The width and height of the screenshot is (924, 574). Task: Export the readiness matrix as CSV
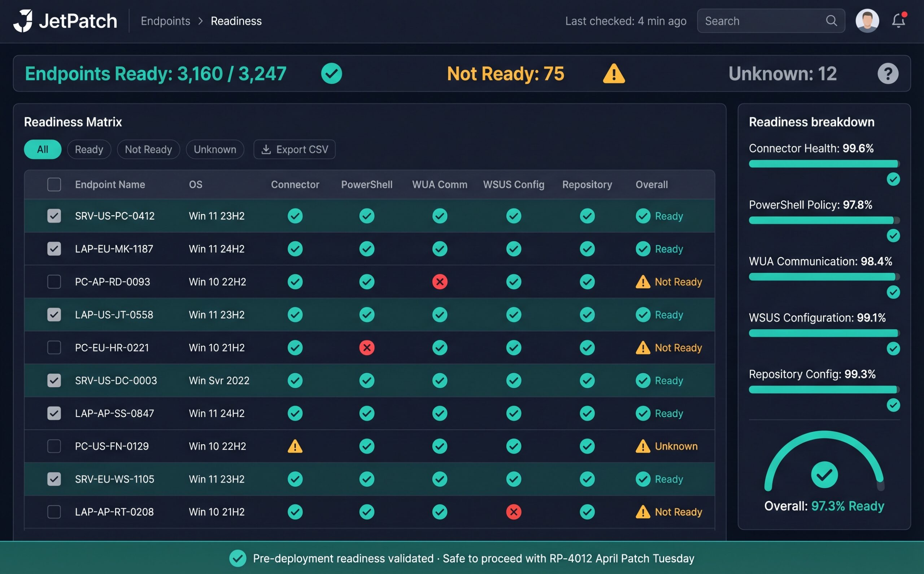click(x=294, y=149)
